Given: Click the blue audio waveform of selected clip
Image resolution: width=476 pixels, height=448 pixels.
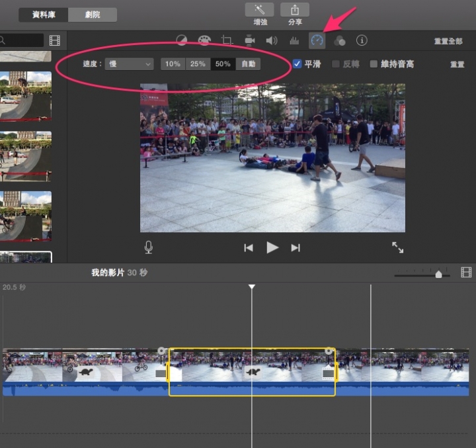Looking at the screenshot, I should (x=252, y=388).
